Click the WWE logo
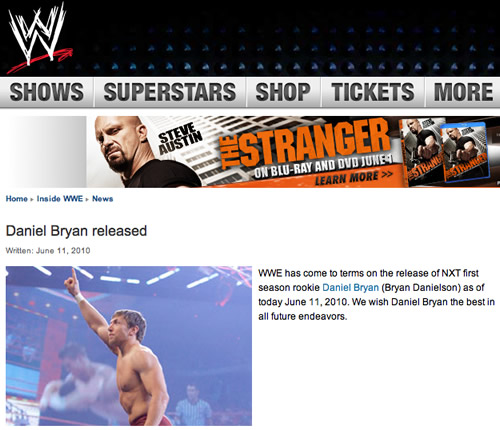This screenshot has width=500, height=430. click(39, 38)
